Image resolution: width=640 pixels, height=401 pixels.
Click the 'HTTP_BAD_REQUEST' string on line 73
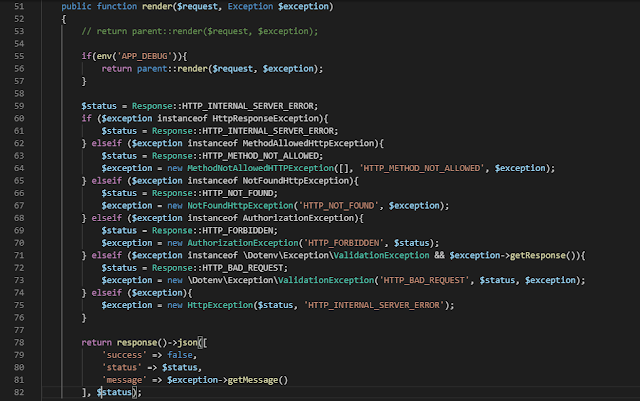tap(424, 280)
